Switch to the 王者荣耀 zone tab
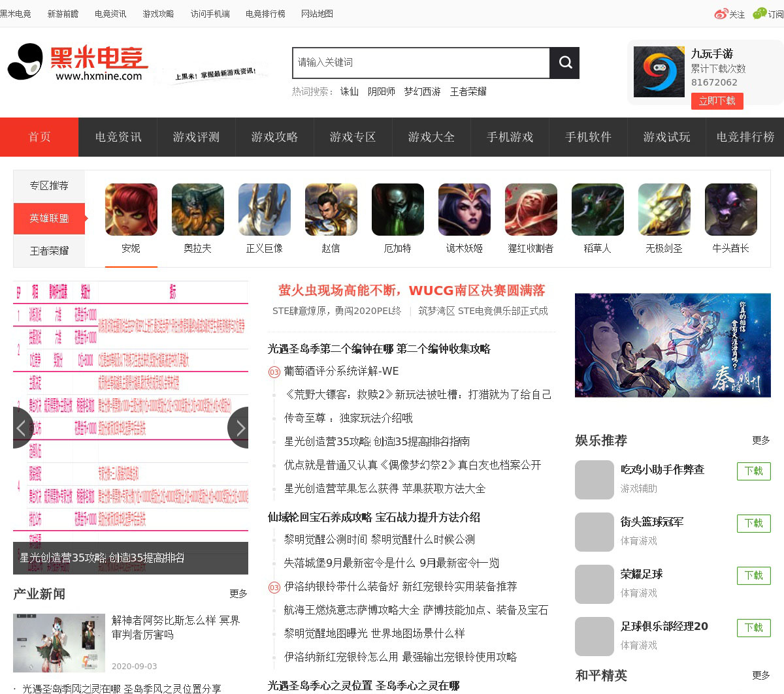784x694 pixels. point(49,251)
